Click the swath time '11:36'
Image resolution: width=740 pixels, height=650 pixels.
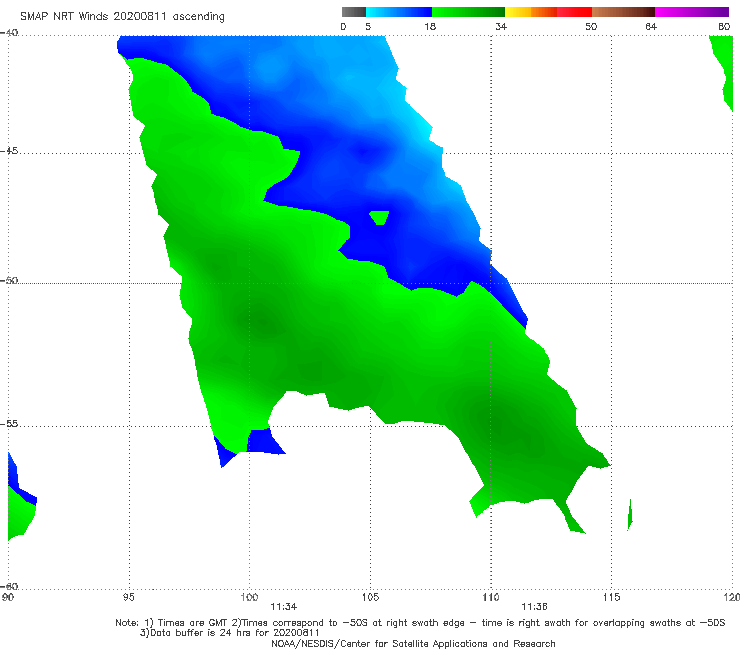pos(534,607)
